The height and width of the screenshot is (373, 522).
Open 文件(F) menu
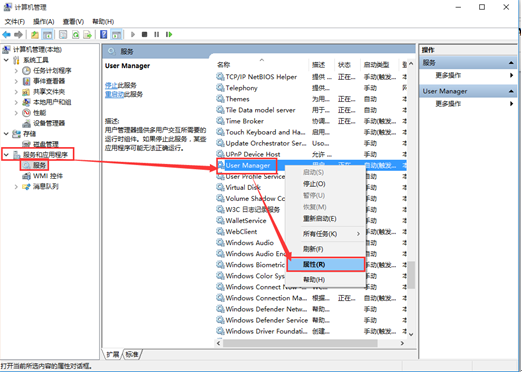(x=14, y=22)
